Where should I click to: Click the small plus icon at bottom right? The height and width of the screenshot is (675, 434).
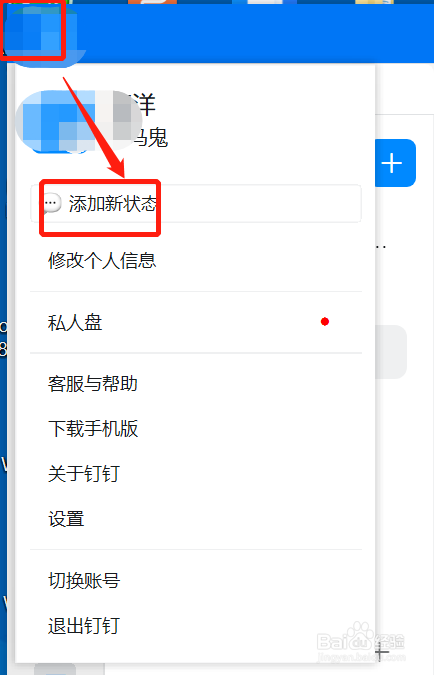coord(381,653)
